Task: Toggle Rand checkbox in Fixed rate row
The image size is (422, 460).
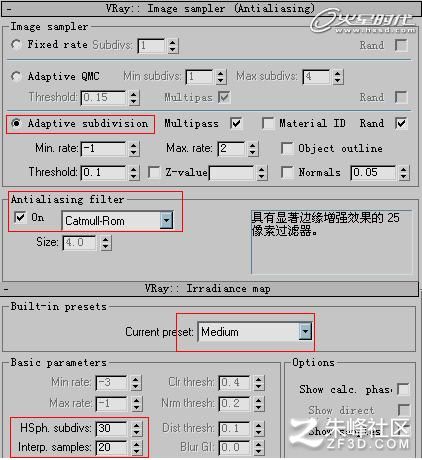Action: [x=401, y=45]
